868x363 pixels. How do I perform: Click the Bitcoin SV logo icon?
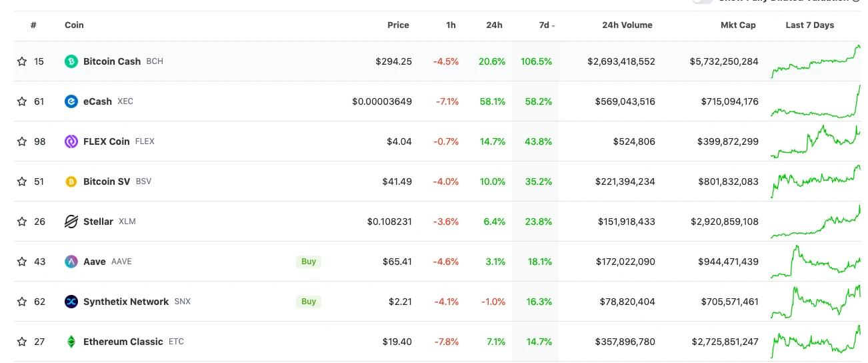[x=71, y=181]
